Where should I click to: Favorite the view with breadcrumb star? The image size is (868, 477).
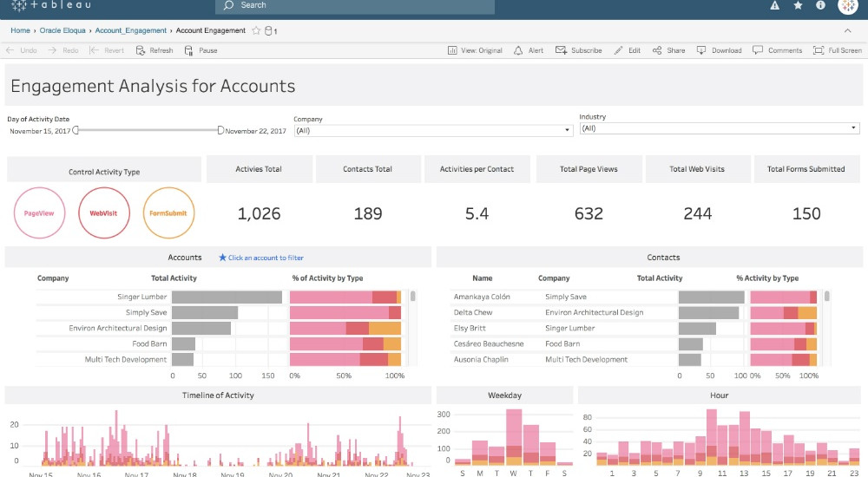(256, 30)
